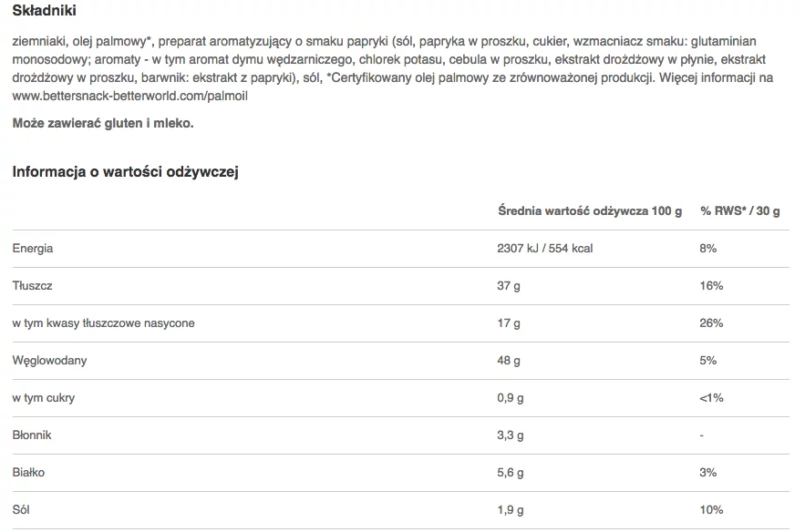Click 'w tym kwasy tłuszczowe nasycone' label

[104, 323]
